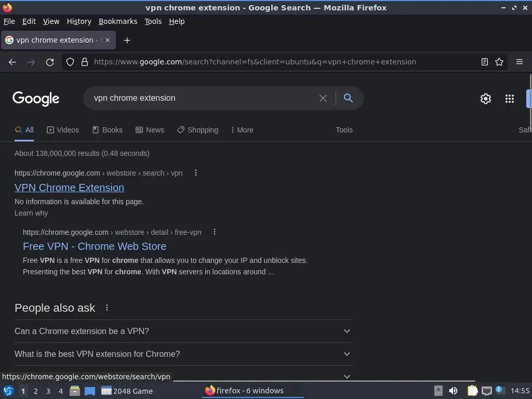Open the Help menu
Viewport: 532px width, 399px height.
click(177, 21)
